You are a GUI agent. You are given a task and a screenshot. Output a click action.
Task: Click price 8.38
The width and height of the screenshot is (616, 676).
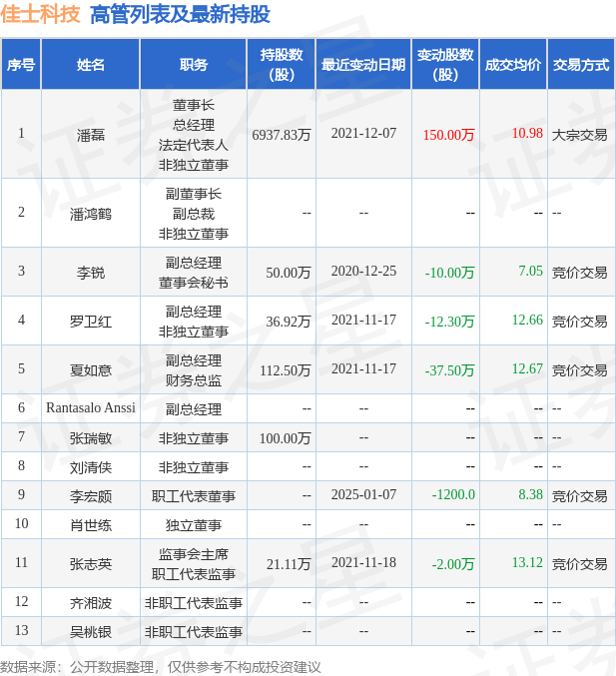[531, 494]
